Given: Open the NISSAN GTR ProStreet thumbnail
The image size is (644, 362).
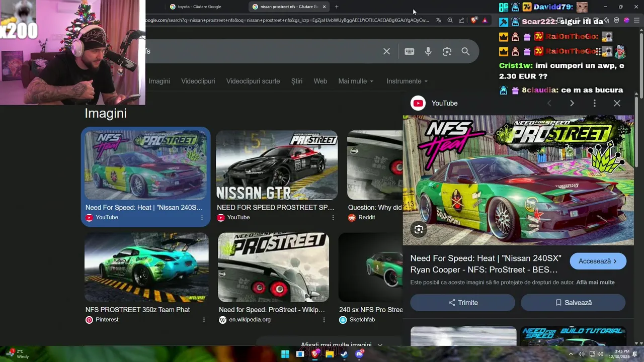Looking at the screenshot, I should (277, 165).
